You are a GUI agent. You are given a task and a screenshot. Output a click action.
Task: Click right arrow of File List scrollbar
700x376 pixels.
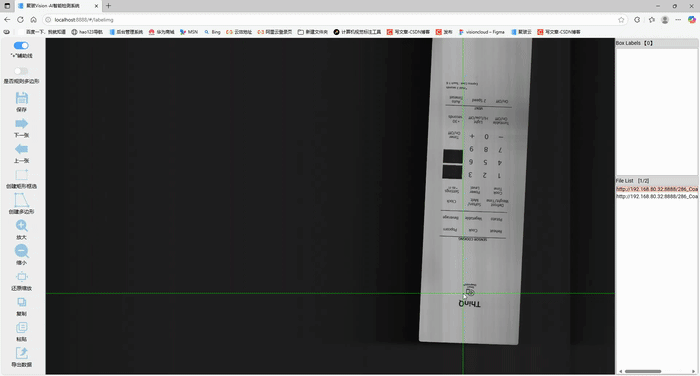point(694,371)
